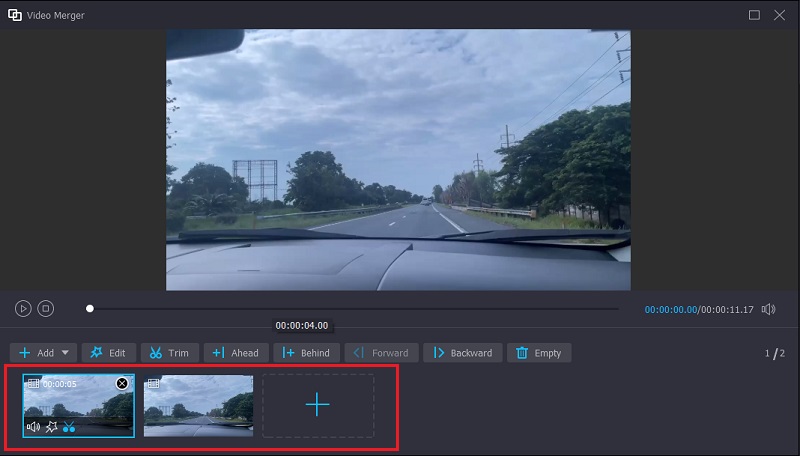Click the empty plus slot to add video
800x456 pixels.
tap(317, 405)
